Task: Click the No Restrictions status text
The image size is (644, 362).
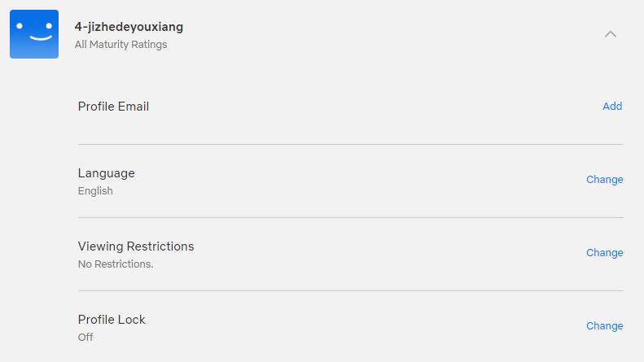Action: pos(116,264)
